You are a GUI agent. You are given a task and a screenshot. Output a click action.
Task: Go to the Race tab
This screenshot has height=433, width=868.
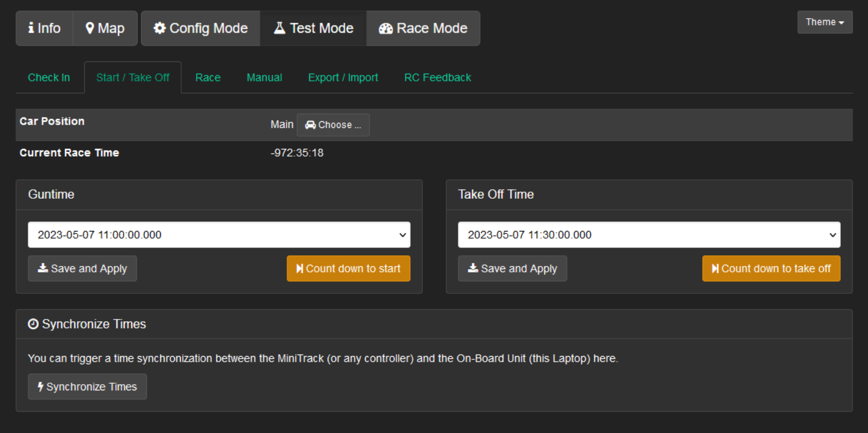[208, 78]
